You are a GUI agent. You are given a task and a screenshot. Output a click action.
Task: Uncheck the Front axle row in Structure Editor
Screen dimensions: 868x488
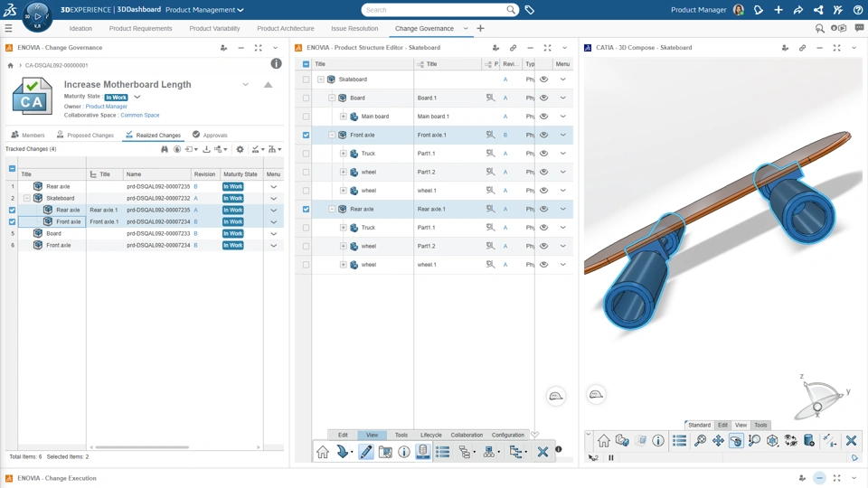tap(307, 135)
